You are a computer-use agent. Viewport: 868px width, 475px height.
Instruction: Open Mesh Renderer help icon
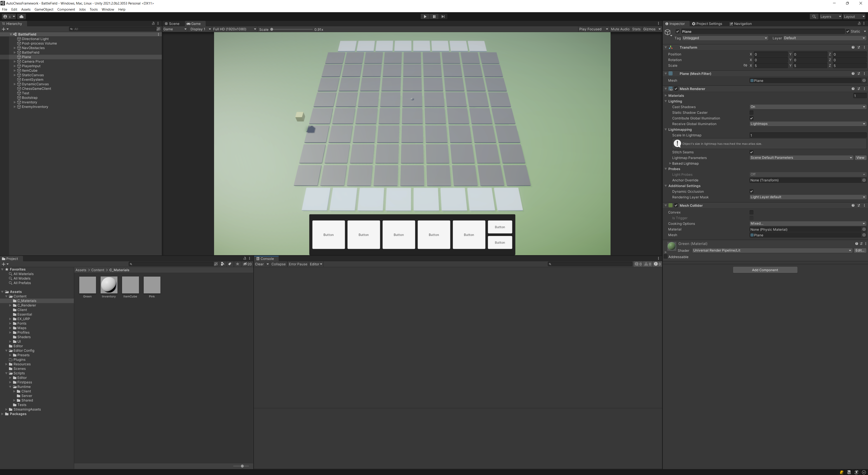[853, 89]
